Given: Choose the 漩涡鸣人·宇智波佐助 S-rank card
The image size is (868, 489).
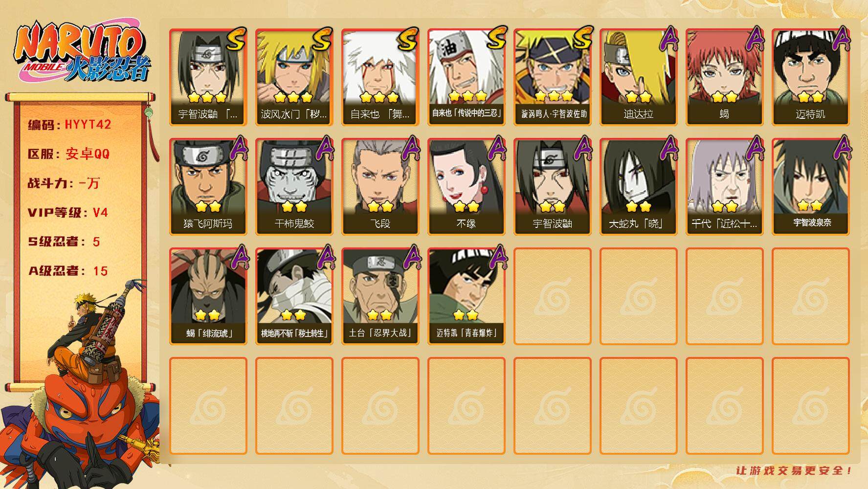Looking at the screenshot, I should pos(552,77).
